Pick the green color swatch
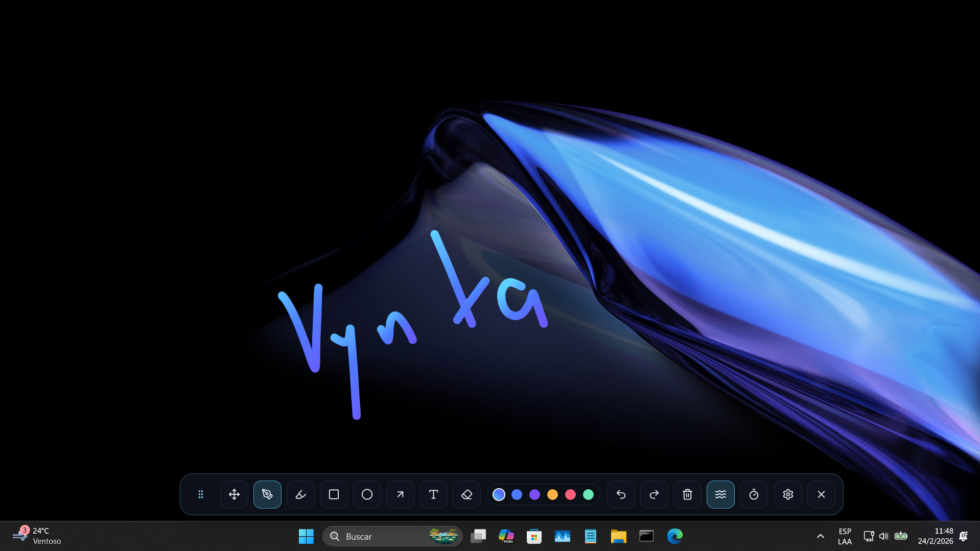The width and height of the screenshot is (980, 551). [x=588, y=494]
